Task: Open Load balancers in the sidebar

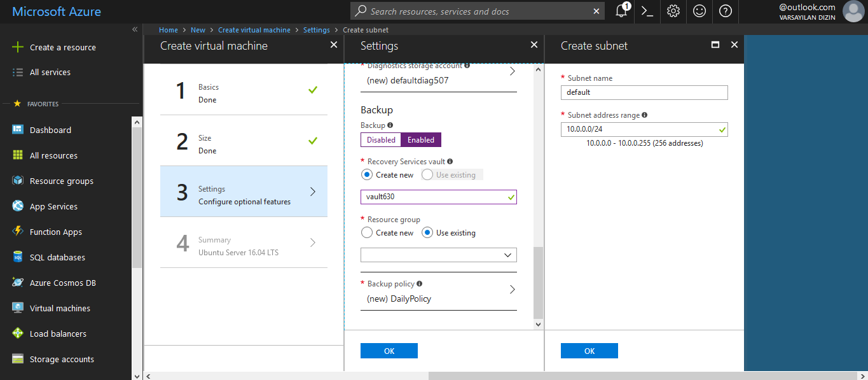Action: tap(58, 334)
